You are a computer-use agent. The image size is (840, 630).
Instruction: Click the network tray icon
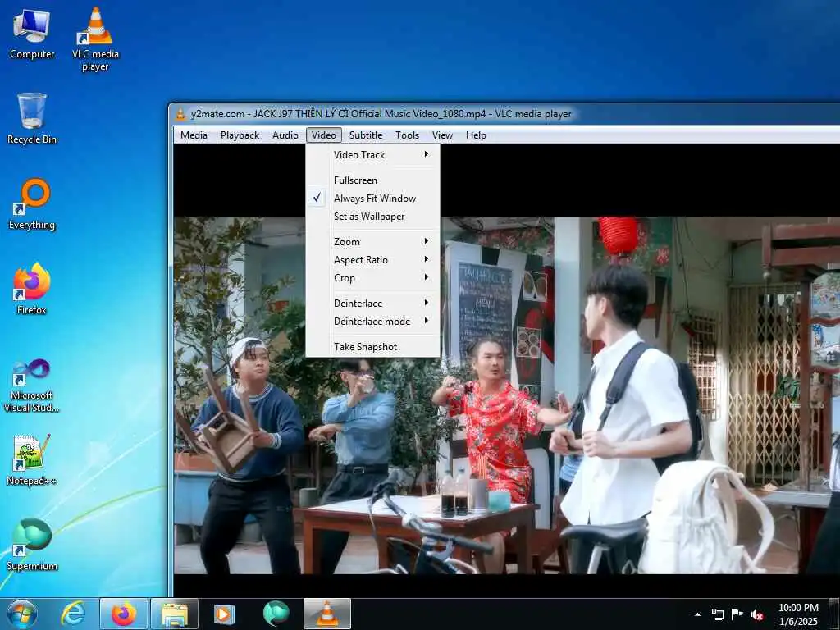pyautogui.click(x=717, y=614)
